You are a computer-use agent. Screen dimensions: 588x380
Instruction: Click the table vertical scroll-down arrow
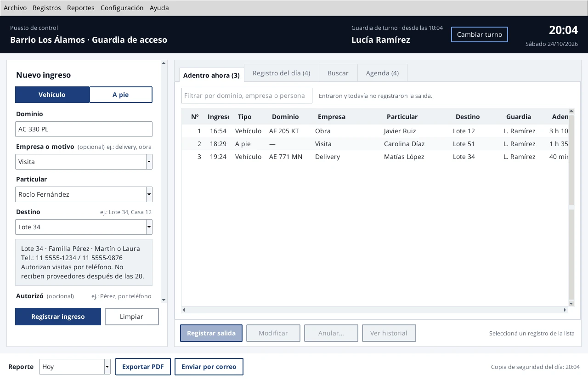click(x=571, y=303)
